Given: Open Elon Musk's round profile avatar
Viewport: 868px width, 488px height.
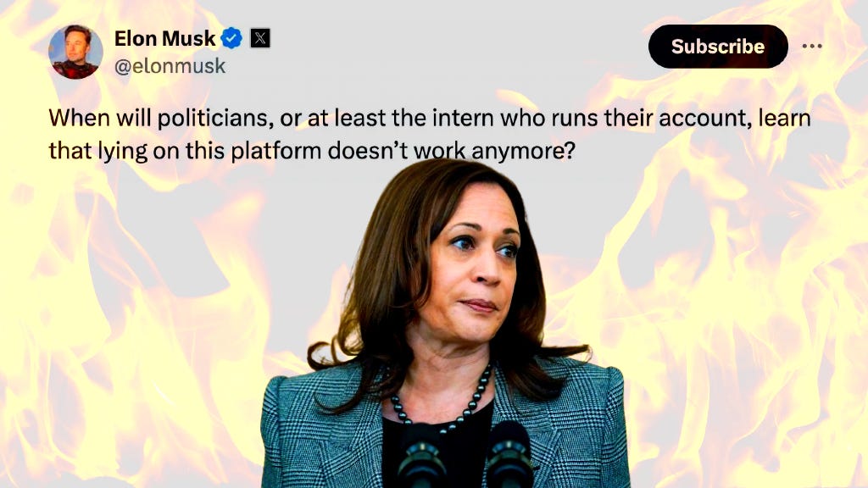Looking at the screenshot, I should coord(75,52).
